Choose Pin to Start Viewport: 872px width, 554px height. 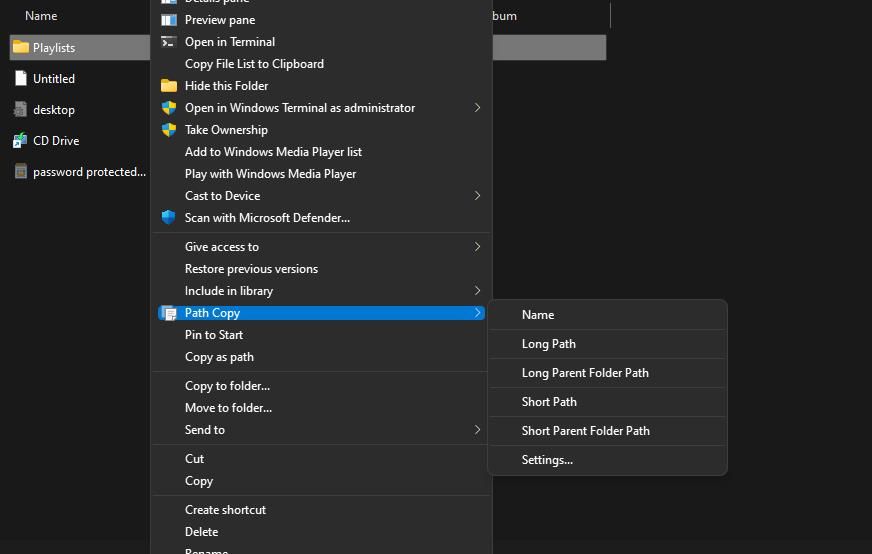click(x=321, y=335)
